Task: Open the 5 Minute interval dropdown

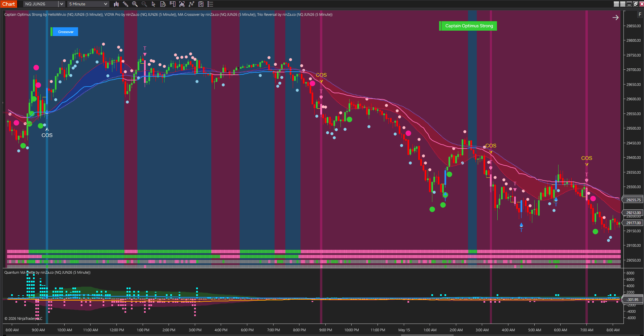Action: click(88, 4)
